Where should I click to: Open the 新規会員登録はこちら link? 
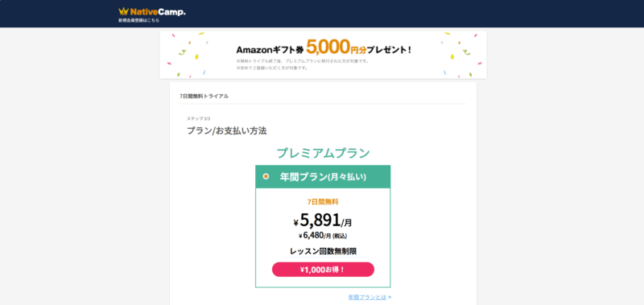pos(138,20)
